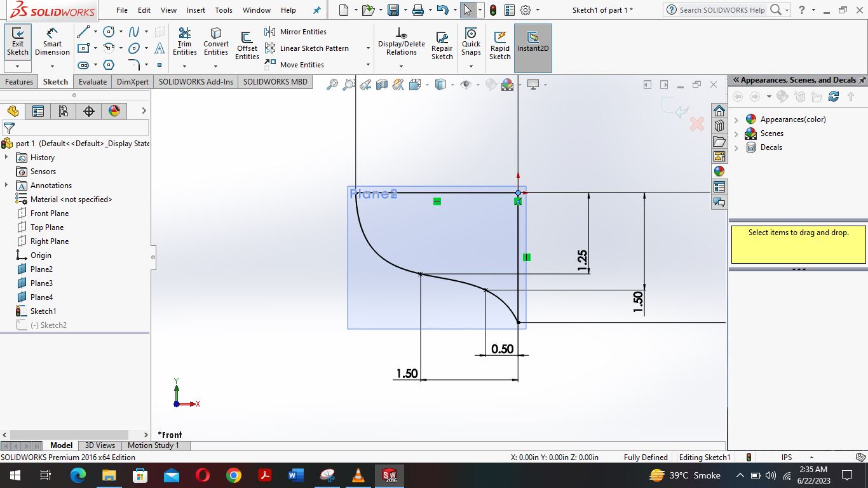Select the Corner Rectangle tool

coord(83,48)
